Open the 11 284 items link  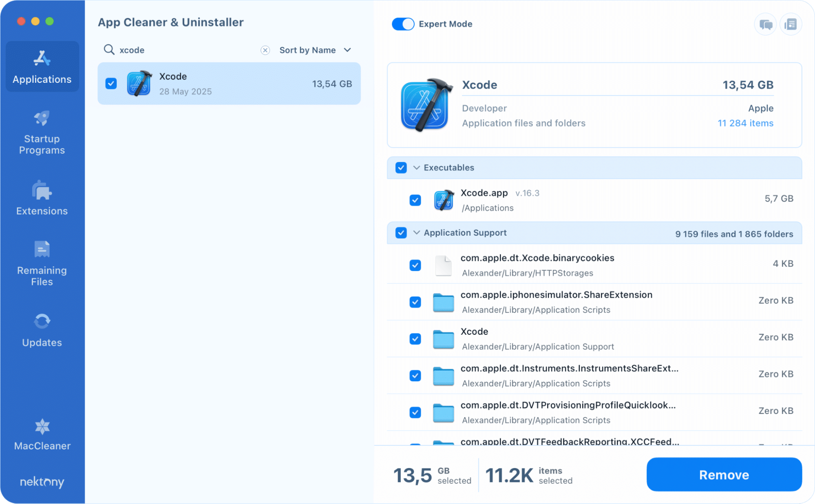pyautogui.click(x=745, y=123)
